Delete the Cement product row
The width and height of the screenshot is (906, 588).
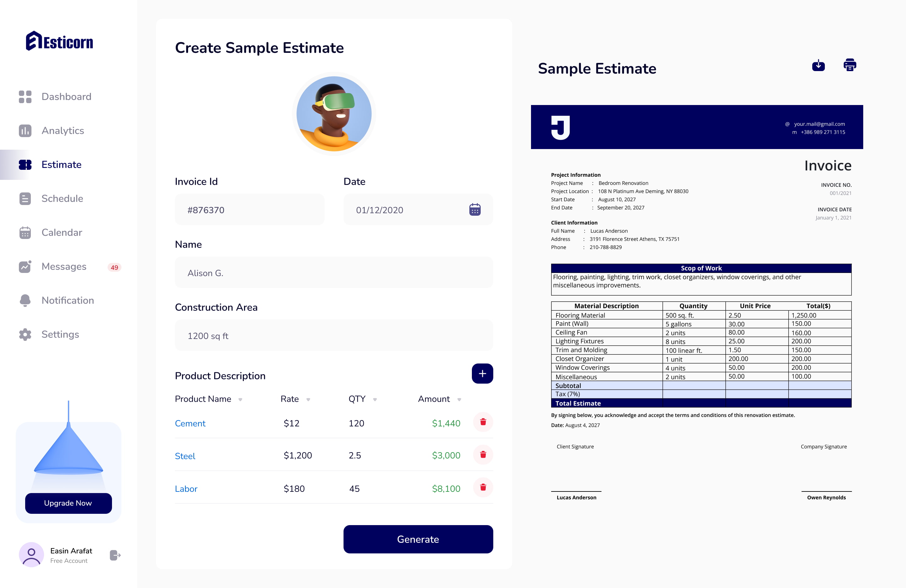tap(483, 422)
